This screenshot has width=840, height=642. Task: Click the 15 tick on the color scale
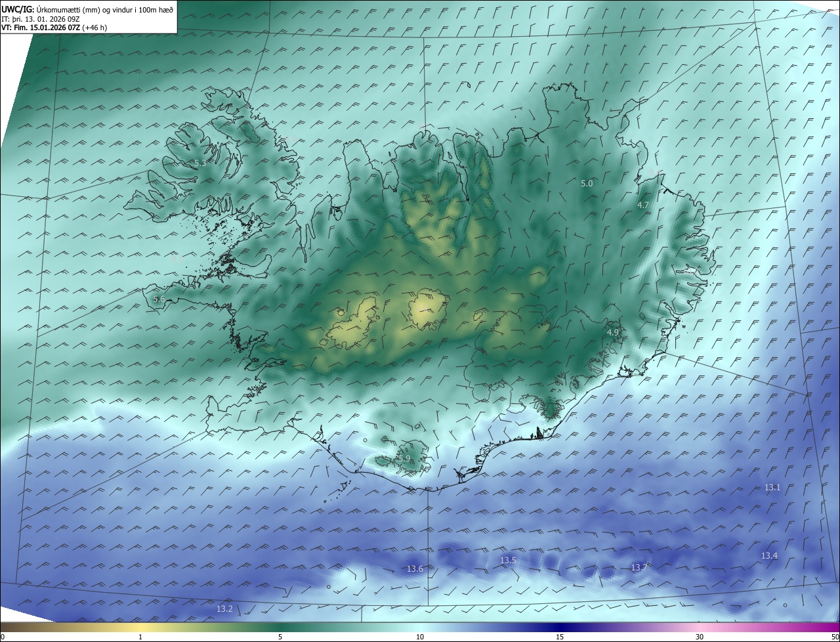(560, 637)
